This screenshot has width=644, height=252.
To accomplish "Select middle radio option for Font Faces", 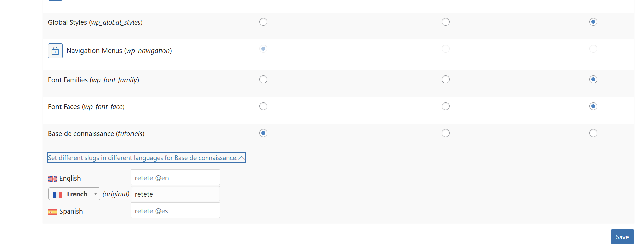I will [446, 106].
